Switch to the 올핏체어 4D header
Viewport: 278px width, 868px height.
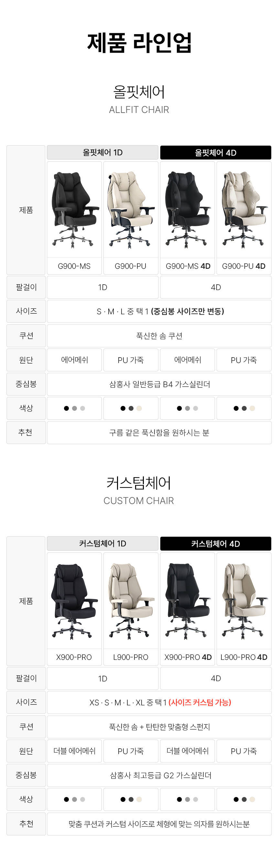point(216,153)
